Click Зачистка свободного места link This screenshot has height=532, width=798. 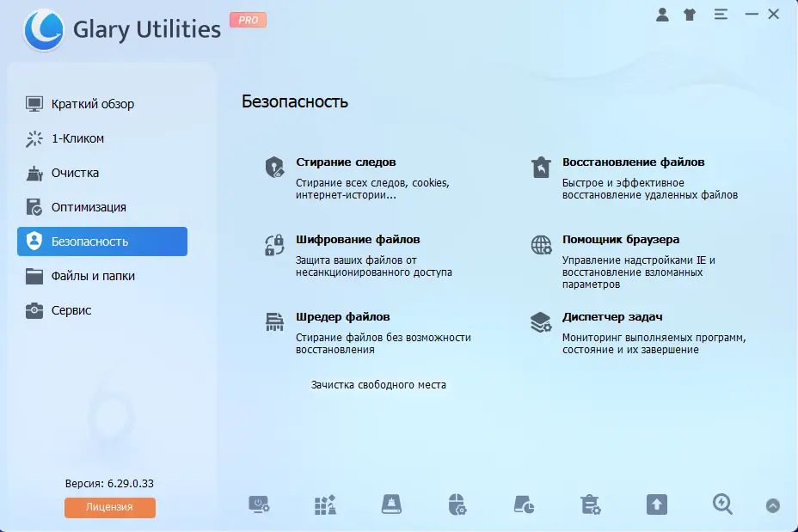[378, 385]
